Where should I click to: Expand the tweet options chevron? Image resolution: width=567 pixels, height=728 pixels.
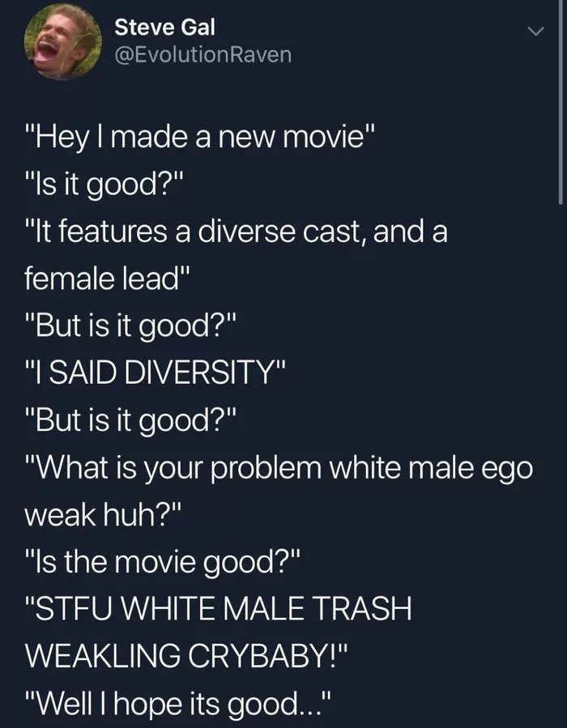coord(536,32)
